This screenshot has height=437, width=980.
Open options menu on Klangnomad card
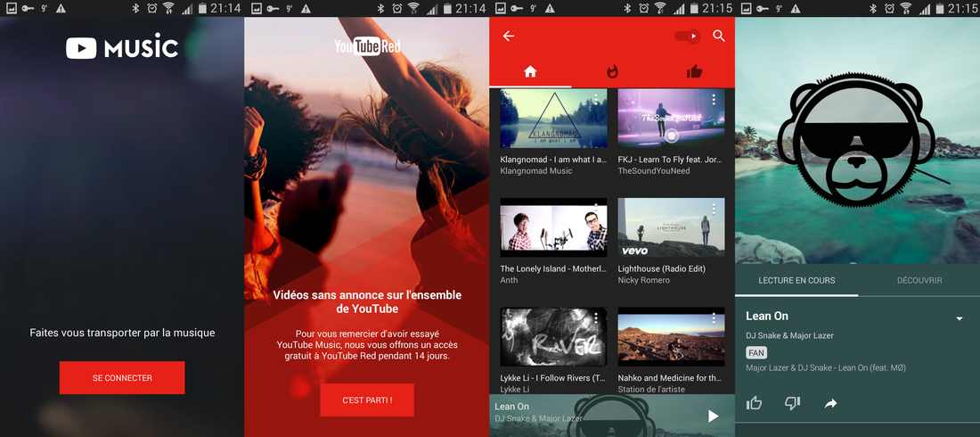596,100
